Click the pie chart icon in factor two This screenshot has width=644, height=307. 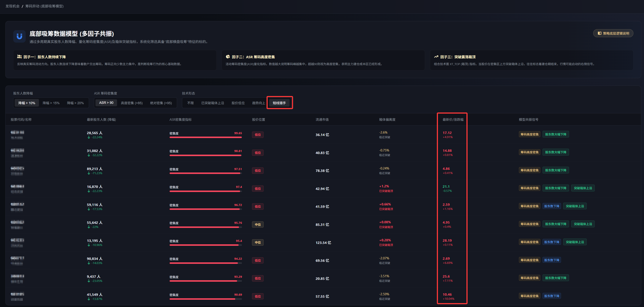pos(228,57)
